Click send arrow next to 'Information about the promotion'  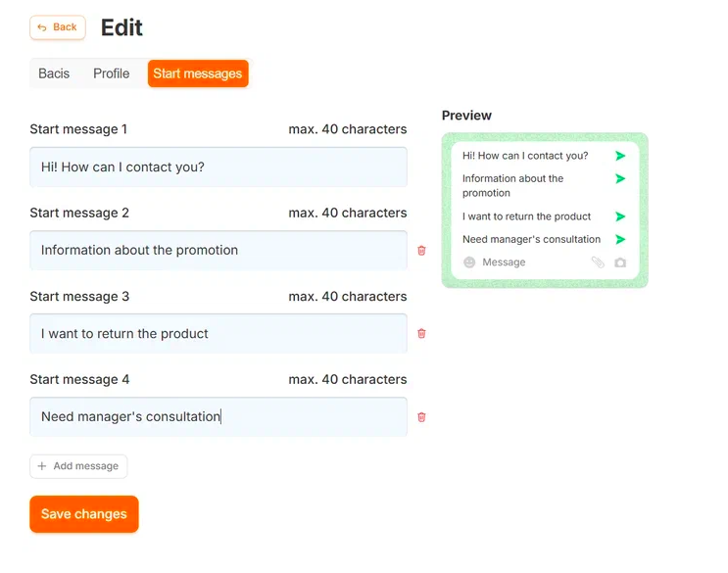point(620,179)
